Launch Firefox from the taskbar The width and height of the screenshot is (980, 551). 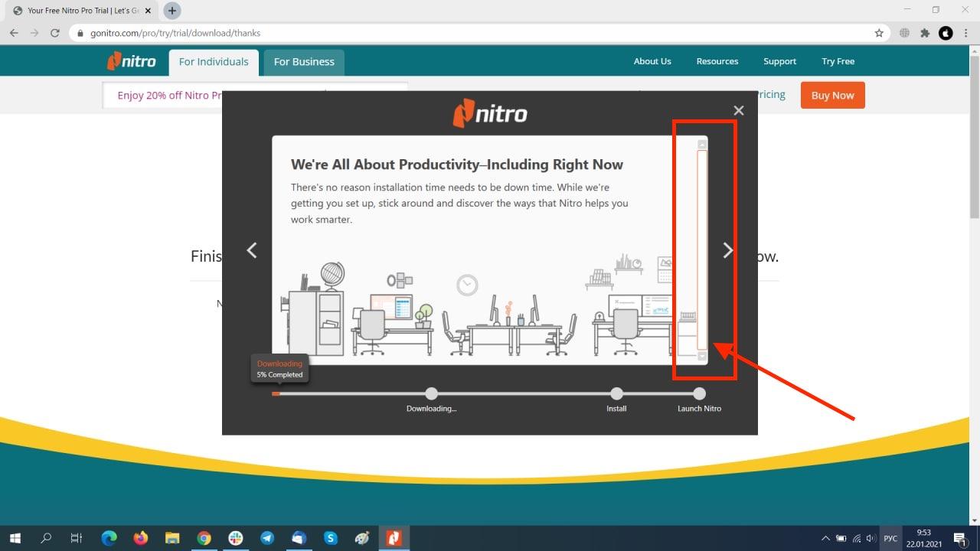coord(140,538)
